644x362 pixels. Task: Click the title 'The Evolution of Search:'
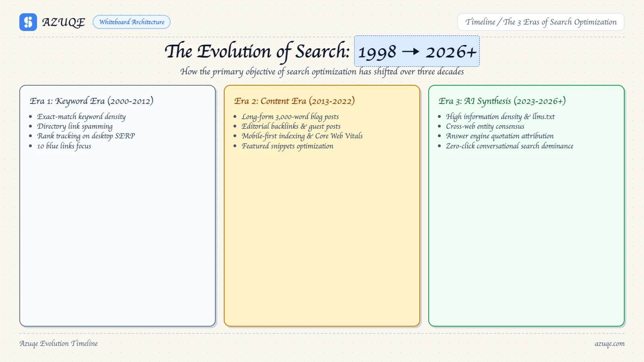257,51
